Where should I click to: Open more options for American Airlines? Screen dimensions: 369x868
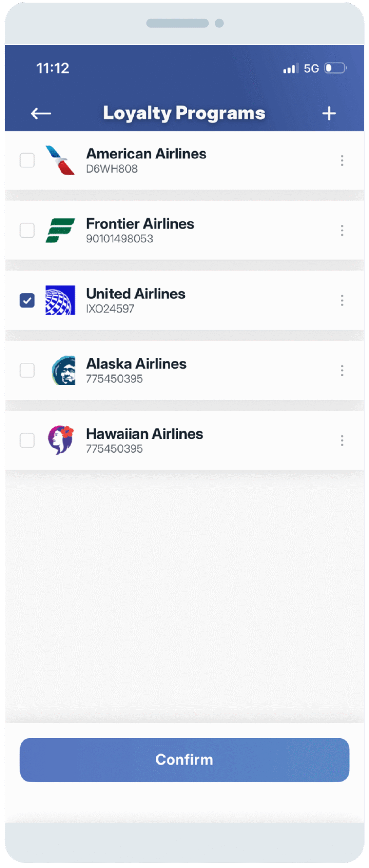coord(342,160)
